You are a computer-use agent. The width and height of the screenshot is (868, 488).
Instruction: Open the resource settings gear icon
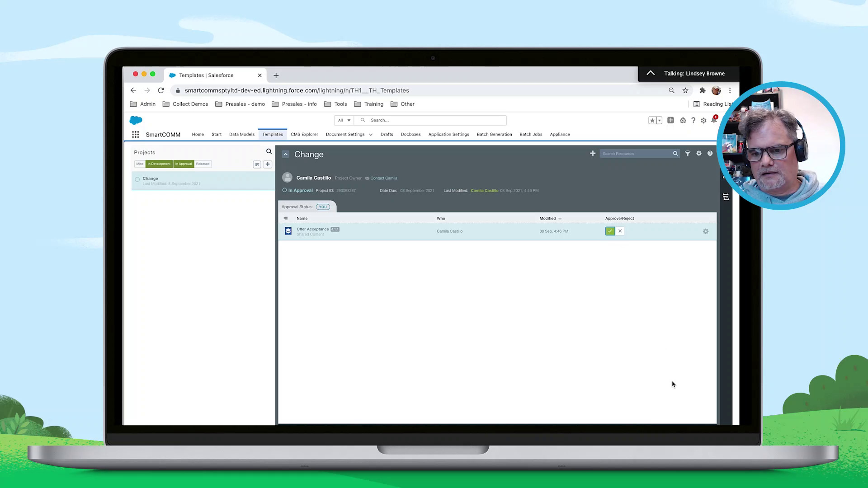coord(698,154)
